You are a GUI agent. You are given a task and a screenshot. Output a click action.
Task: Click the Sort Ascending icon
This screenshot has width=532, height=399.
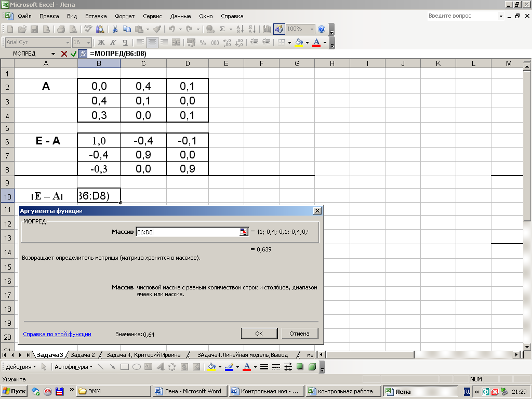240,29
